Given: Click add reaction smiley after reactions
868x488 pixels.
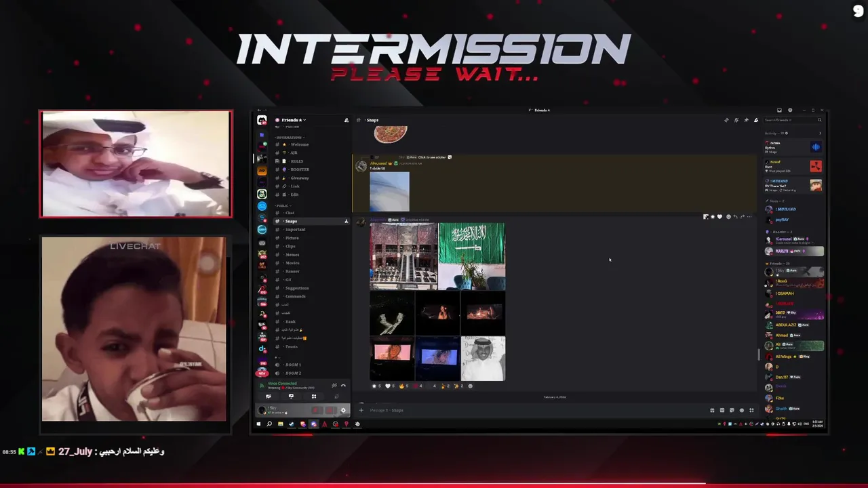Looking at the screenshot, I should (x=471, y=386).
